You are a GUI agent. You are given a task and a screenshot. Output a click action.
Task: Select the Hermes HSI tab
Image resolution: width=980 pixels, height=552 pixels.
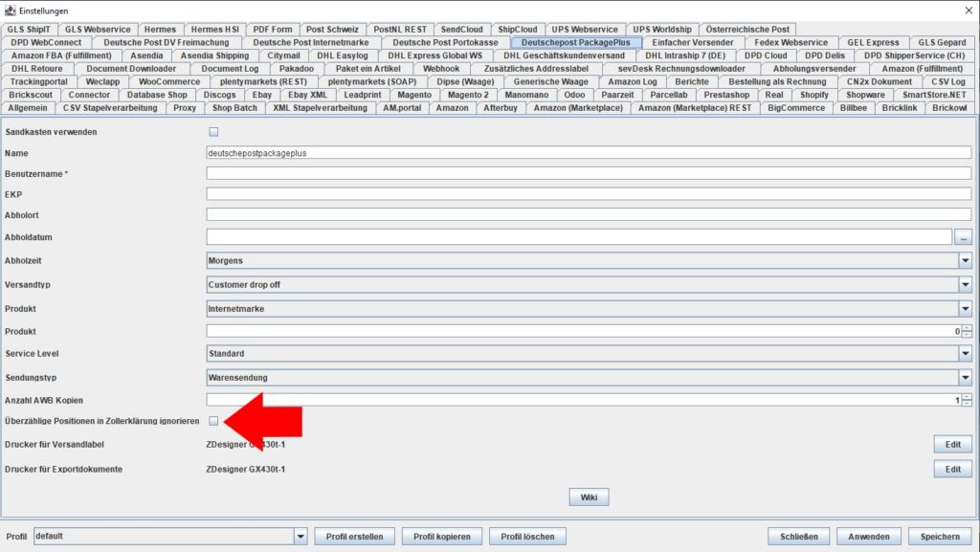[x=215, y=30]
